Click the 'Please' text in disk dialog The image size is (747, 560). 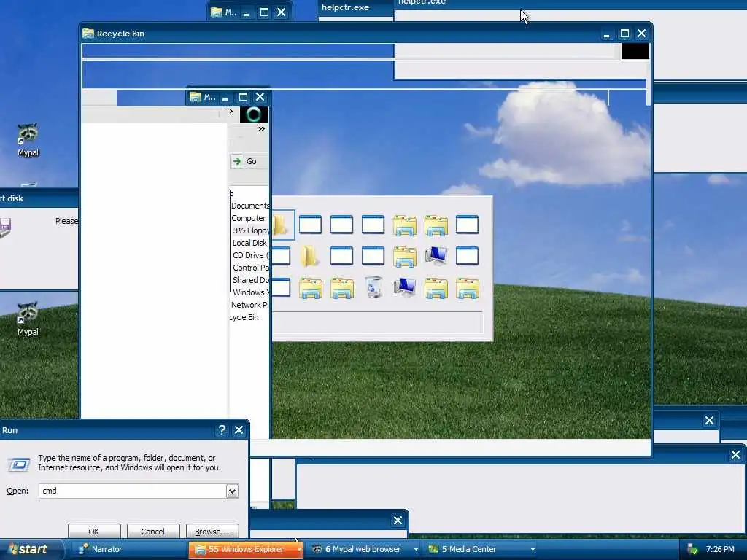(66, 221)
